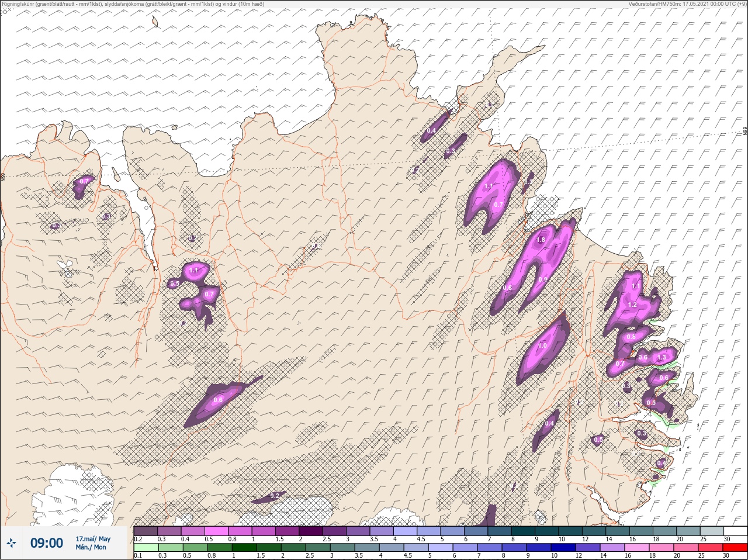748x560 pixels.
Task: Click the top-row lavender swatch above 4
Action: [406, 531]
